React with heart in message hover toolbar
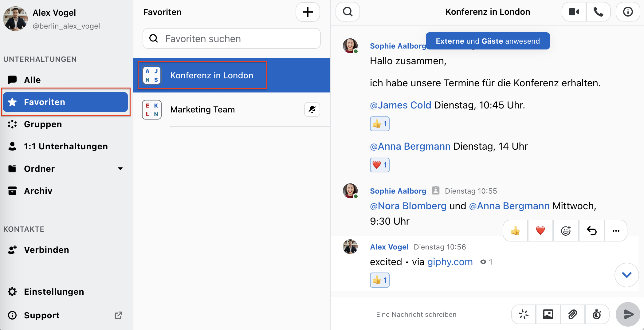644x330 pixels. (540, 230)
